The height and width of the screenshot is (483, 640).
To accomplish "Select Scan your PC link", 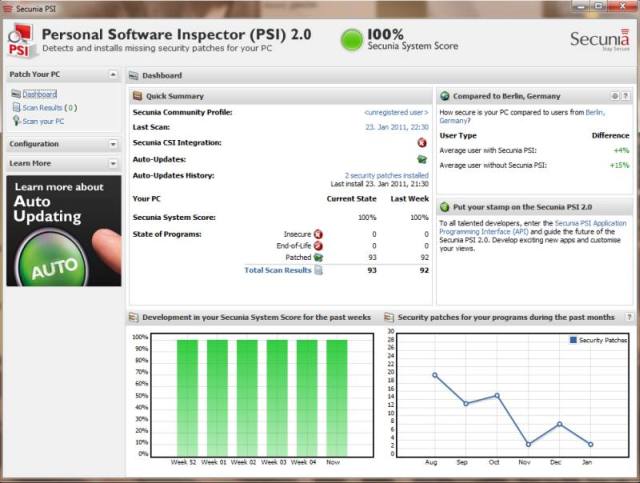I will point(43,121).
